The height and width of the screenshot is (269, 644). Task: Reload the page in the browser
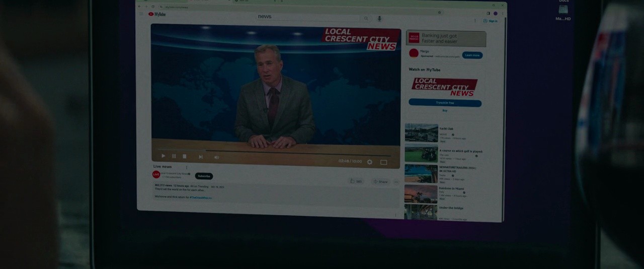click(153, 7)
